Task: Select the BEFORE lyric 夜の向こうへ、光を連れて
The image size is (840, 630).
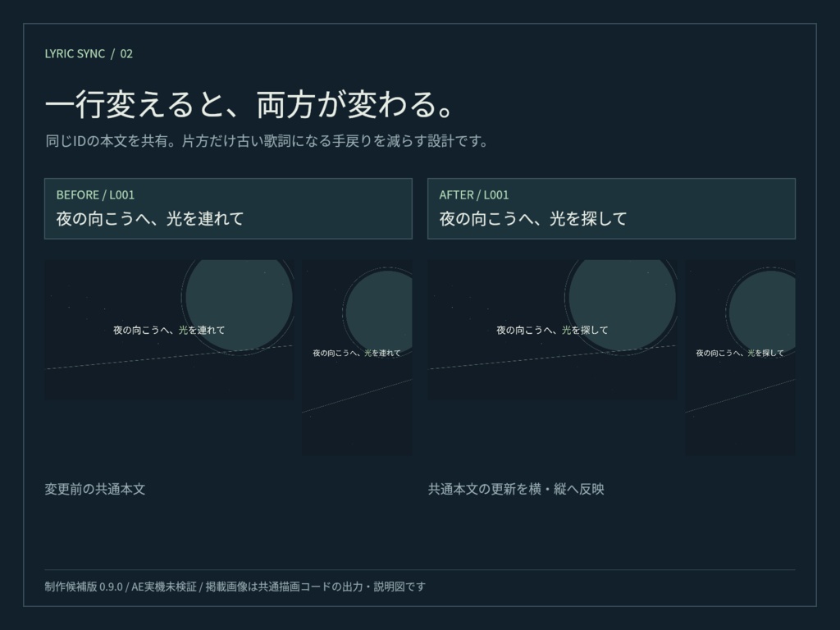Action: tap(150, 218)
